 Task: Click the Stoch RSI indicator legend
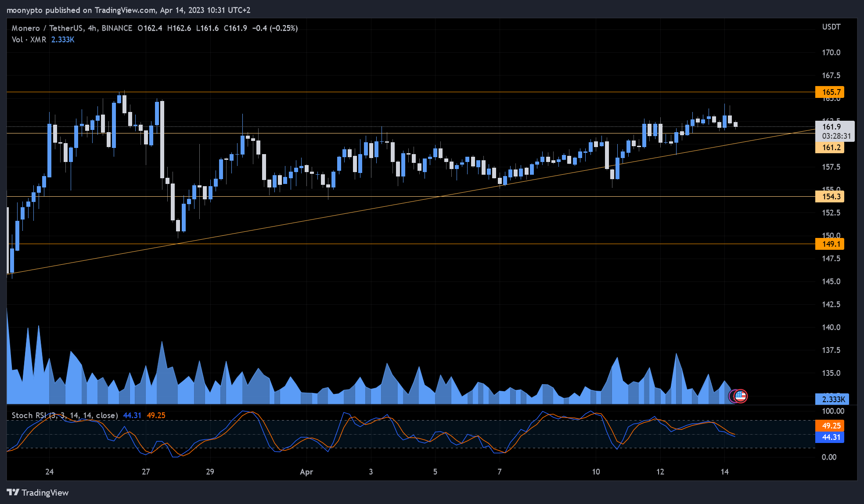click(x=65, y=415)
